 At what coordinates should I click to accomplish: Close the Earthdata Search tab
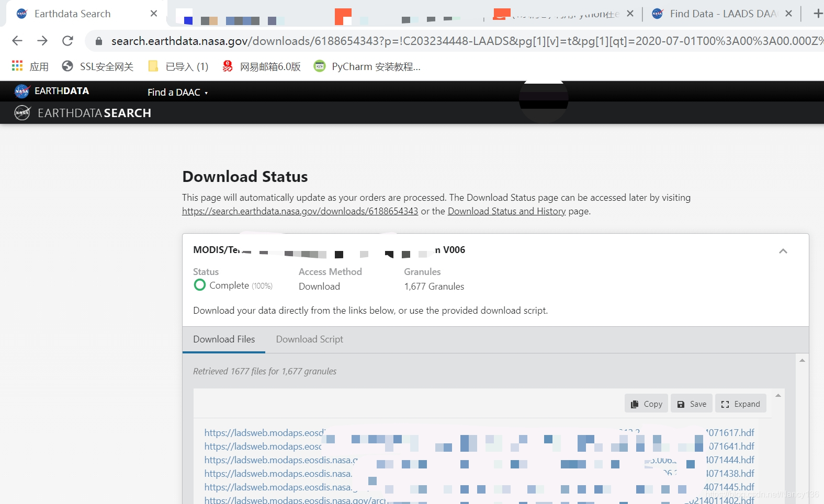click(154, 14)
